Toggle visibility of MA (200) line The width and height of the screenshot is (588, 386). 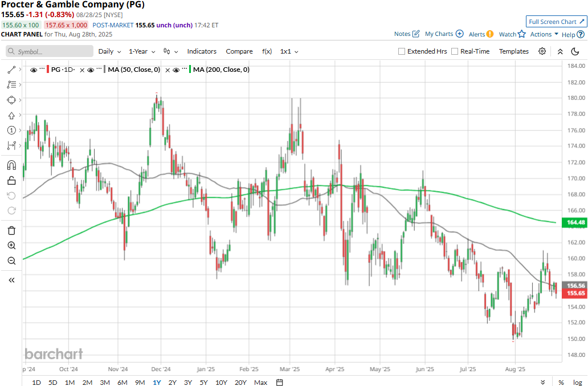(x=176, y=70)
